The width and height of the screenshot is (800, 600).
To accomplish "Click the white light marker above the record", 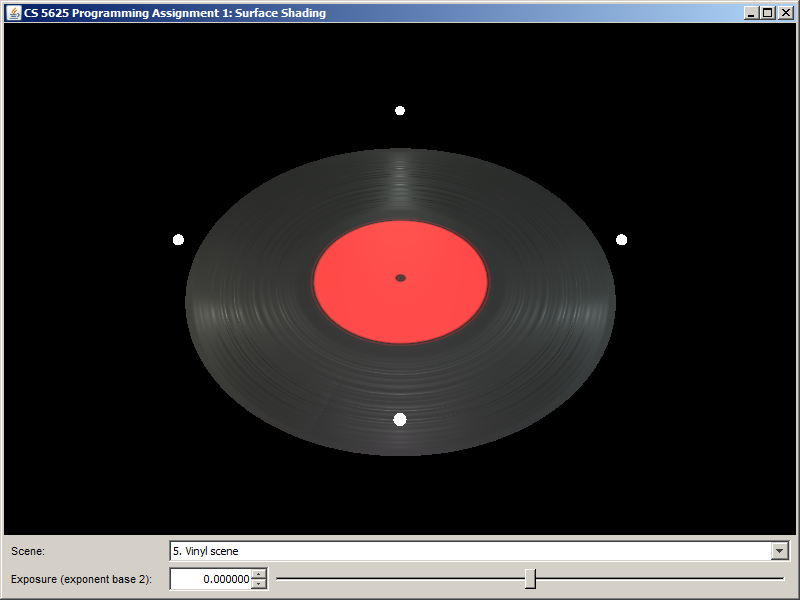I will (400, 110).
